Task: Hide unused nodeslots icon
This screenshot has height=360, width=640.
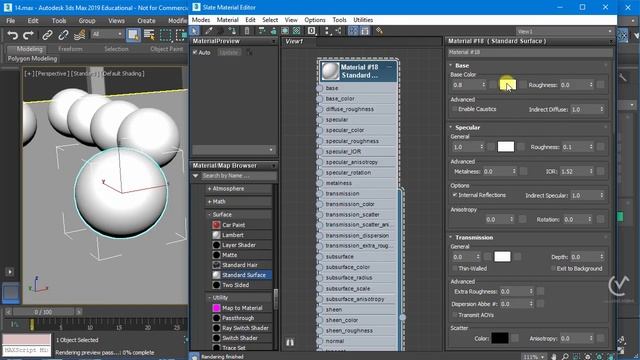Action: click(273, 31)
